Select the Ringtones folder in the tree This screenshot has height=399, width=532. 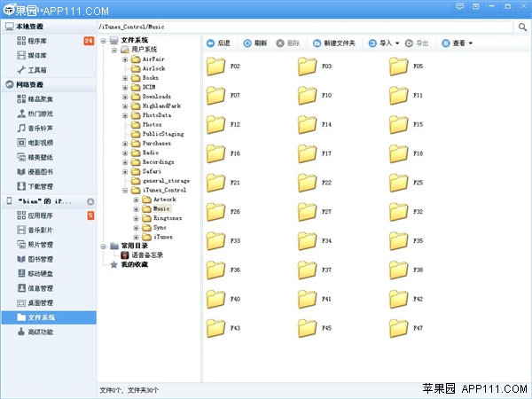[x=162, y=218]
